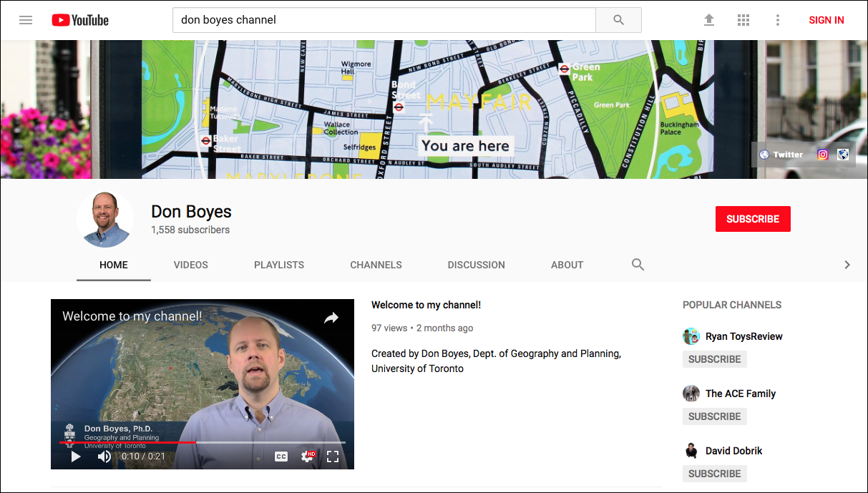Open The ACE Family channel avatar

[x=691, y=394]
